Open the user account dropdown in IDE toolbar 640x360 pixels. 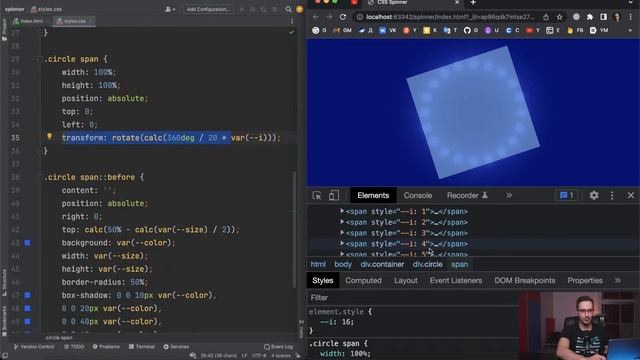(x=170, y=9)
